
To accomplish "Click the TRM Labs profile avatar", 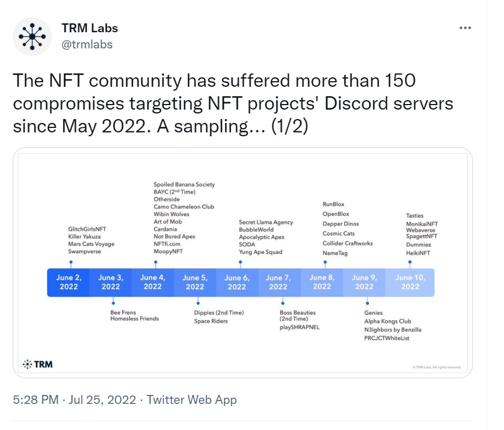I will [32, 37].
